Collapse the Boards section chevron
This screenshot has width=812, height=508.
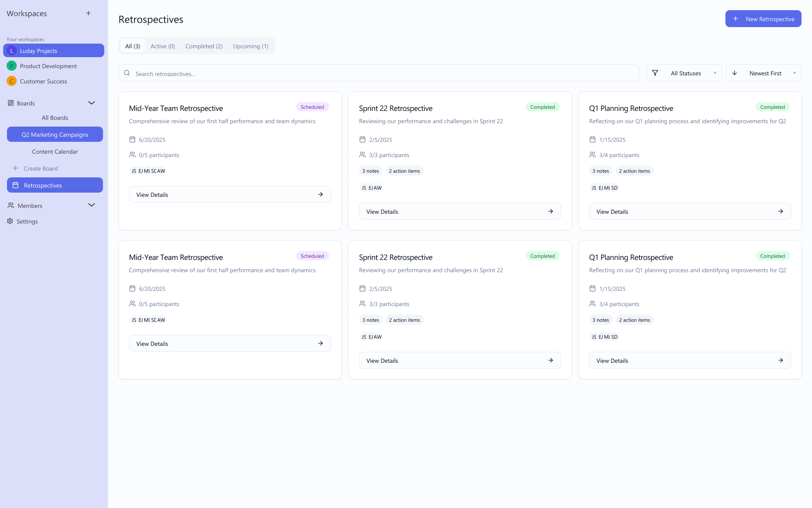tap(91, 103)
